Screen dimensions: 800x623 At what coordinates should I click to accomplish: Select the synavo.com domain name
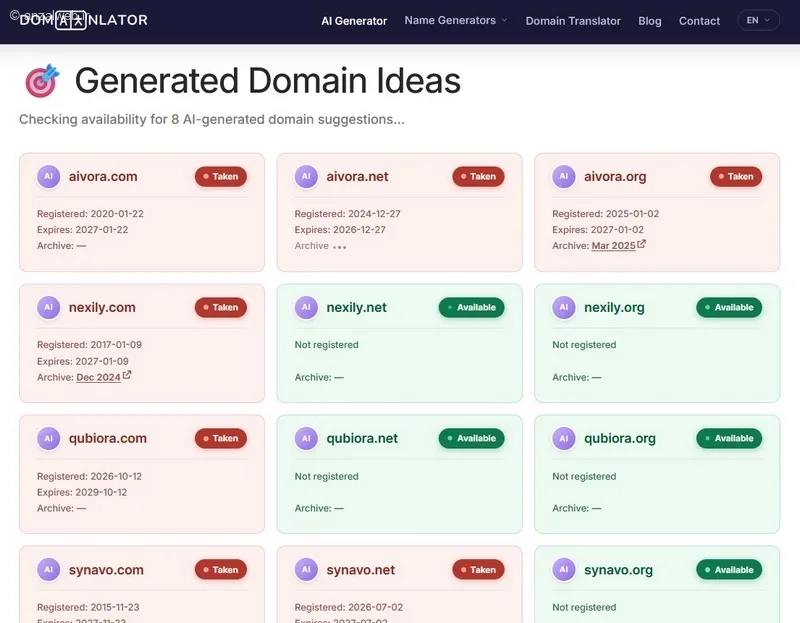click(x=106, y=570)
